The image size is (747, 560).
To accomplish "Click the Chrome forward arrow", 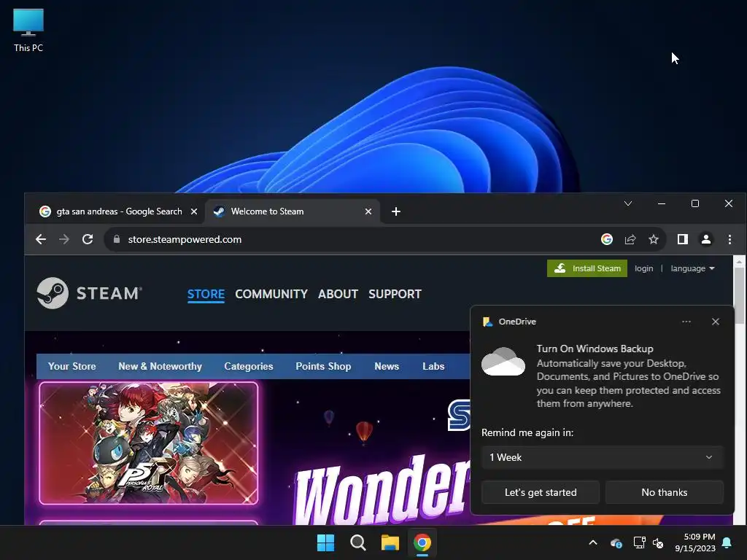I will (x=64, y=239).
